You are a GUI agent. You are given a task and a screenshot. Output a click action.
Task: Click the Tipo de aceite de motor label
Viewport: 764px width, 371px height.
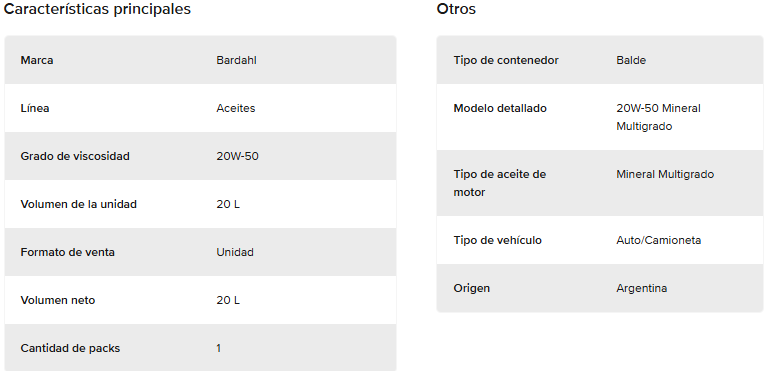click(x=500, y=183)
